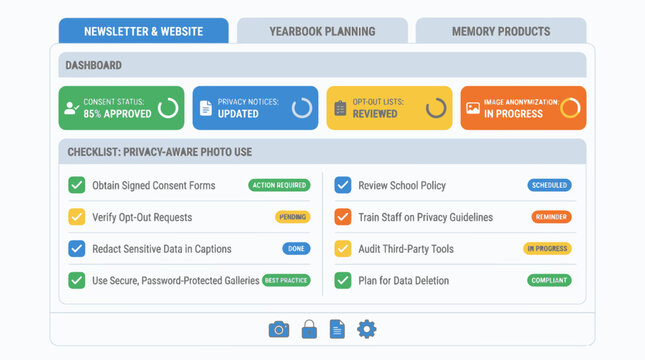Click the Updated status text on Privacy Notices card
The height and width of the screenshot is (360, 645).
tap(238, 114)
